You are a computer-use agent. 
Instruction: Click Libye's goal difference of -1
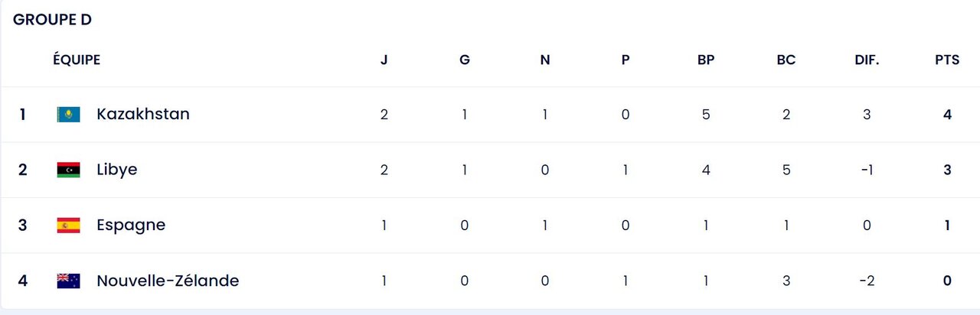point(867,170)
